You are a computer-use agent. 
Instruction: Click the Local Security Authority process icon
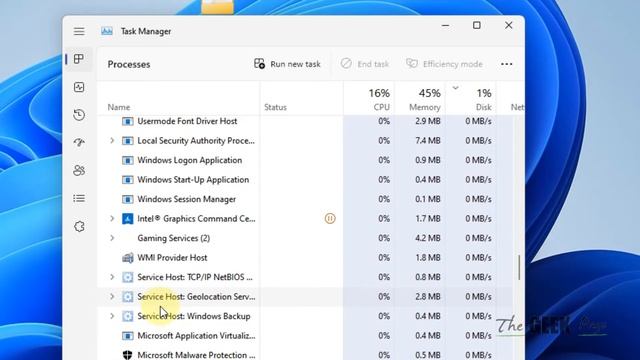coord(128,141)
